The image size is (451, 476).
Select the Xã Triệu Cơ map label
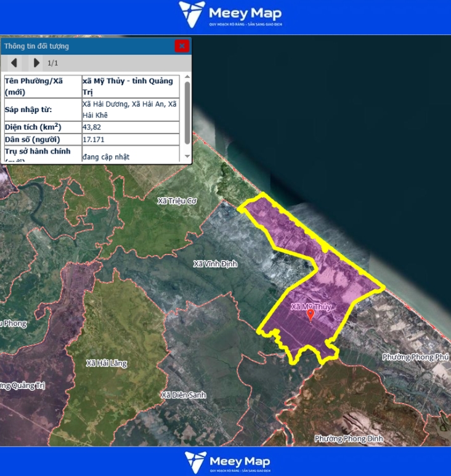click(x=176, y=201)
